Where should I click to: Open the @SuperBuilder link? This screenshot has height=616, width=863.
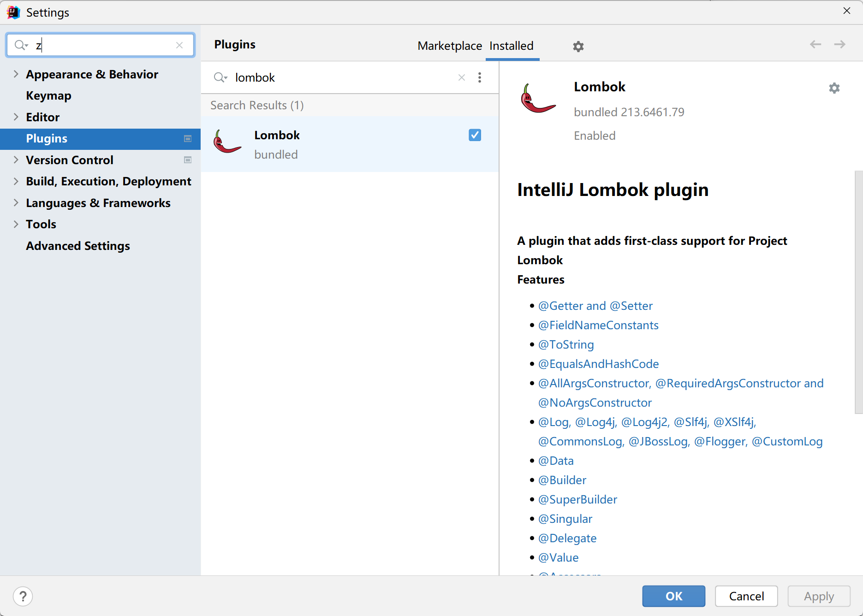pyautogui.click(x=577, y=499)
